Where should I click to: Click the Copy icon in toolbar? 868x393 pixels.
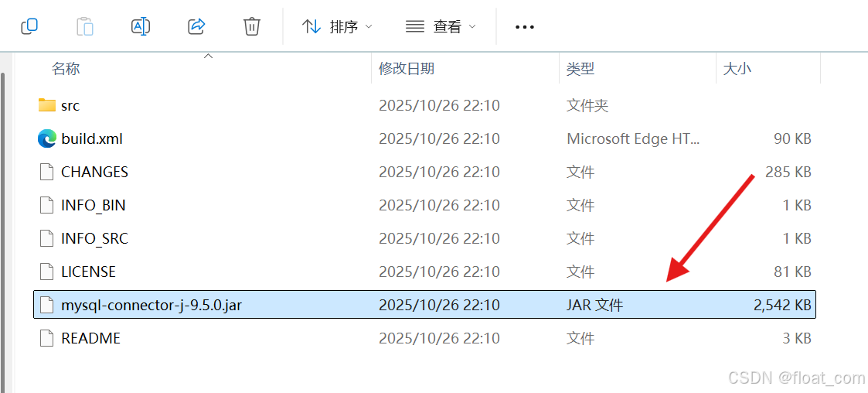(29, 26)
